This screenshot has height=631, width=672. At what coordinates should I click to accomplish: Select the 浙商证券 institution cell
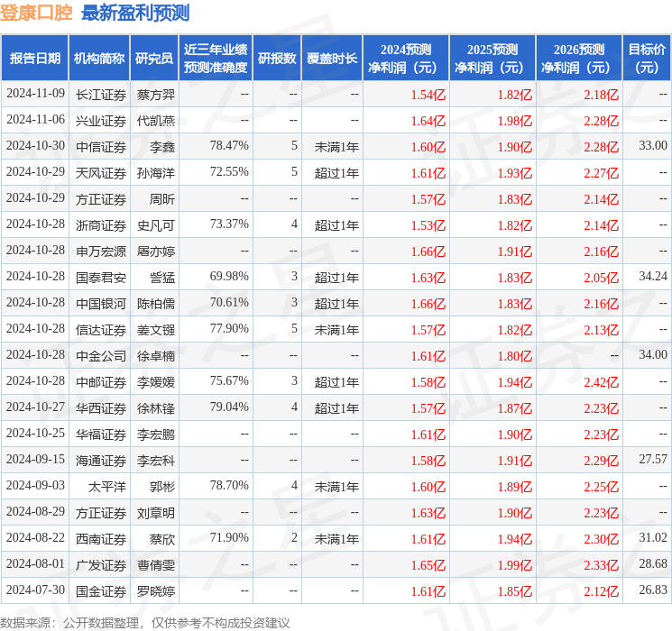point(101,225)
